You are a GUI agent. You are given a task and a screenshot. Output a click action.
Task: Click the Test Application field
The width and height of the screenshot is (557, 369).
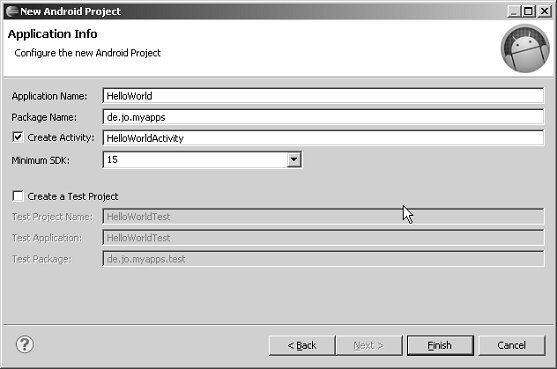323,238
